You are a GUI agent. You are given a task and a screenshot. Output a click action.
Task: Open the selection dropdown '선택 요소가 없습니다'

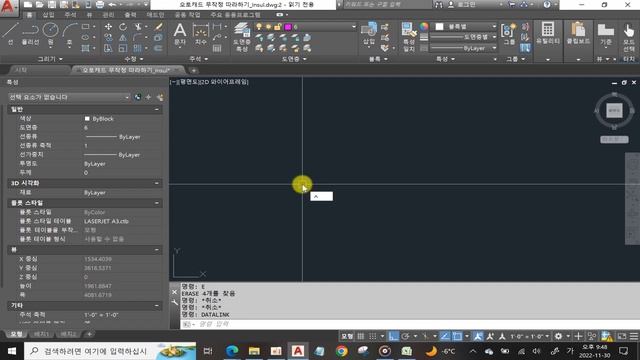pos(69,97)
